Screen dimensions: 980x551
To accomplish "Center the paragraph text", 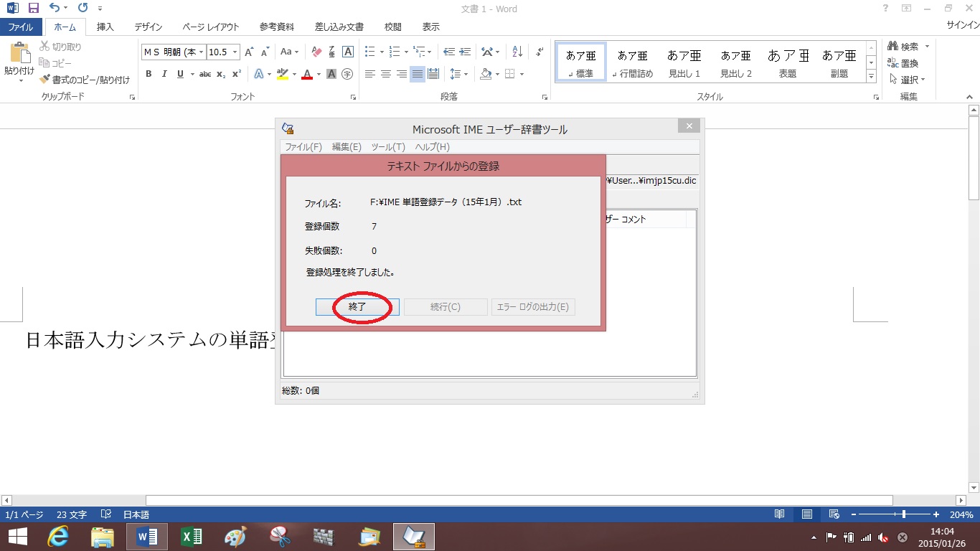I will 386,74.
